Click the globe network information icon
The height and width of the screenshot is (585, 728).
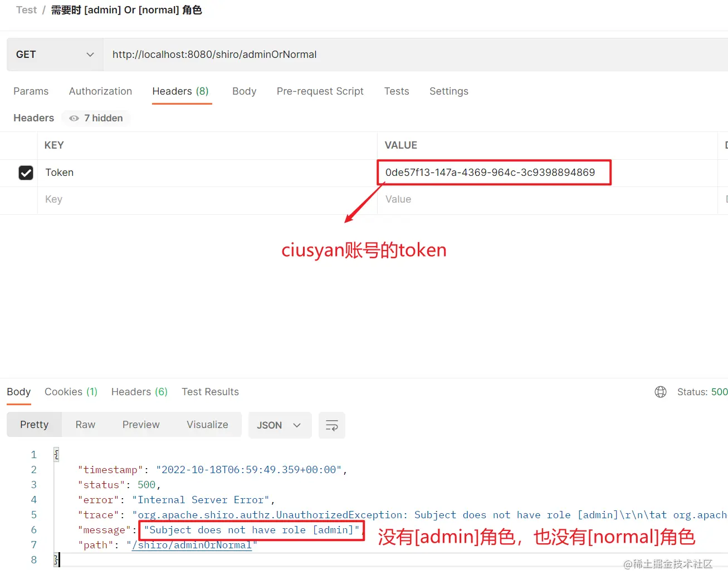(661, 392)
